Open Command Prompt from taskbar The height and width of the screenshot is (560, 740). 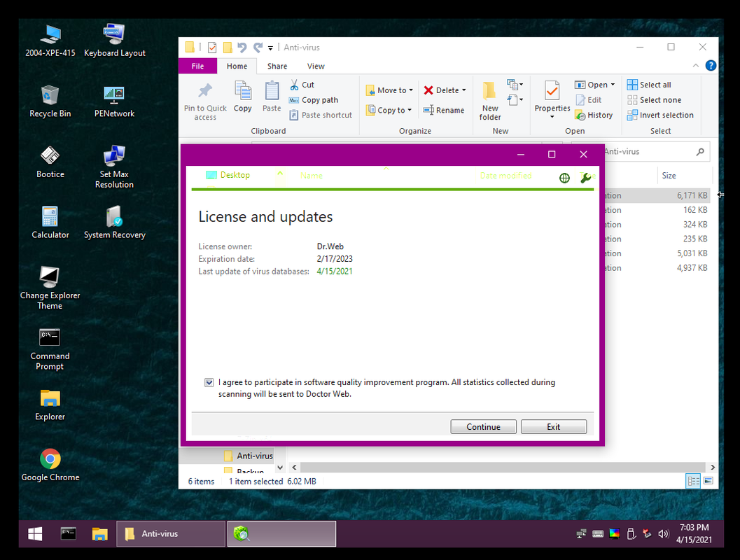pos(69,533)
